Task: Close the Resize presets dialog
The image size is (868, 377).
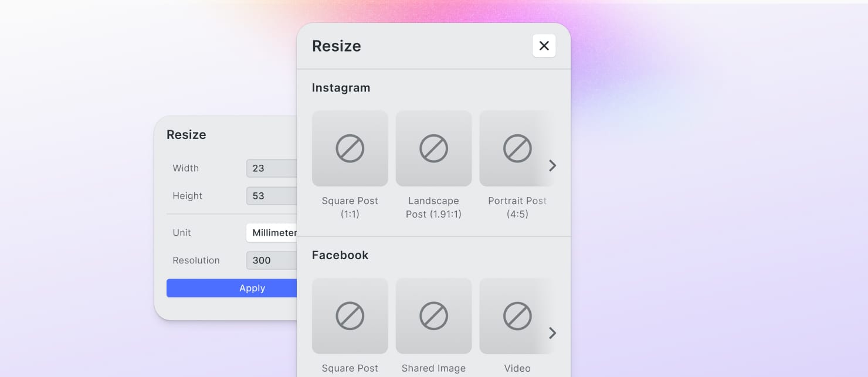Action: click(x=544, y=46)
